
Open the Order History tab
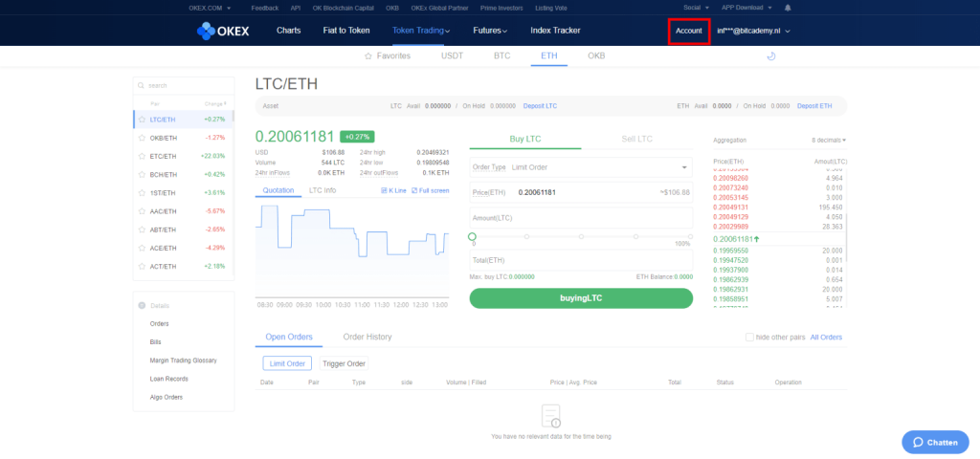coord(367,337)
